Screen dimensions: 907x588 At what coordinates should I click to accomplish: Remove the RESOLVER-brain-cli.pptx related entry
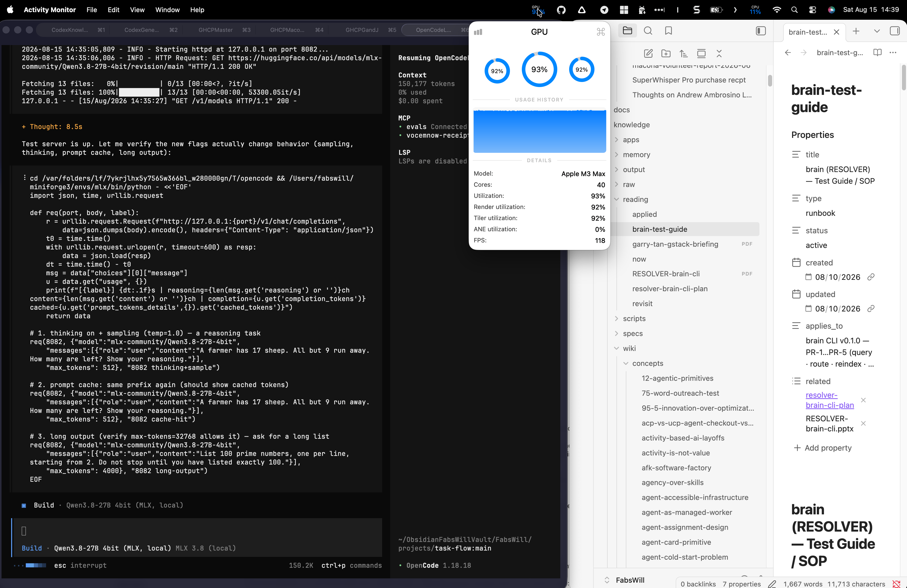pyautogui.click(x=863, y=423)
